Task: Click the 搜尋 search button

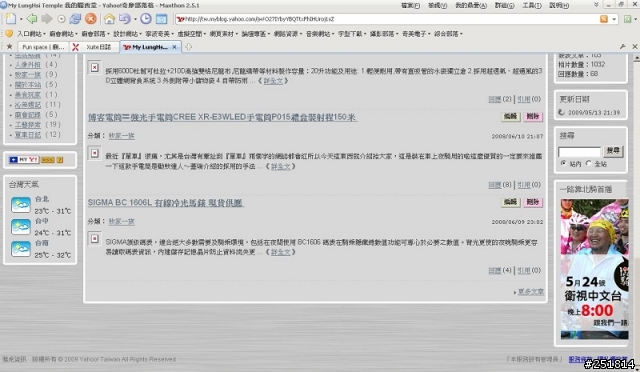Action: (613, 151)
